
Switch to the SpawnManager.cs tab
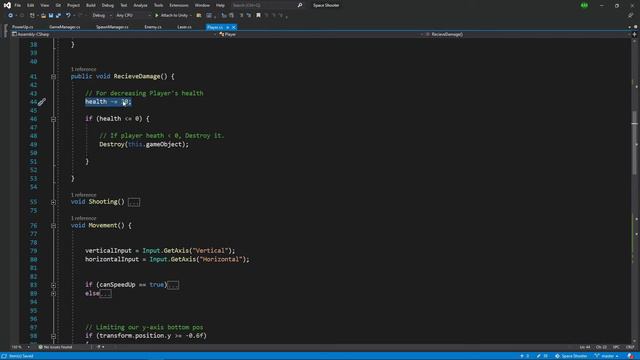[x=112, y=27]
